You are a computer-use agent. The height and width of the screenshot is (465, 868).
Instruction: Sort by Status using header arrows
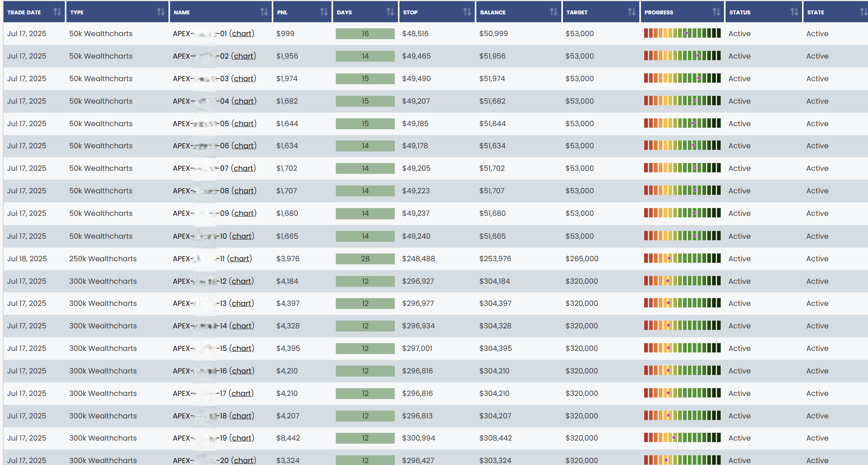pyautogui.click(x=794, y=12)
